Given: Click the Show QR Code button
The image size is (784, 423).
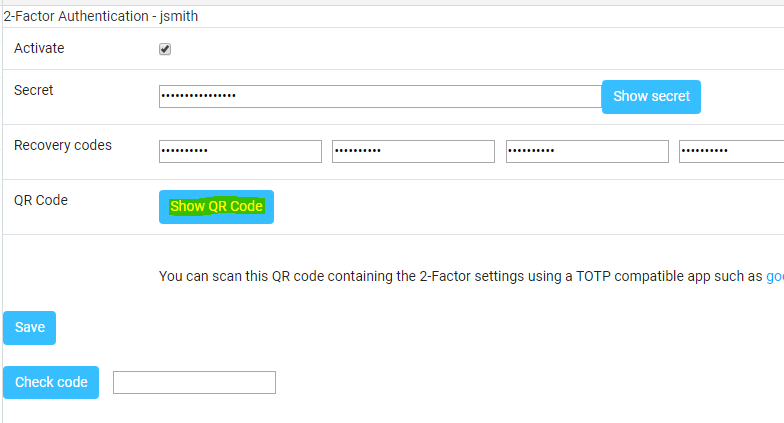Looking at the screenshot, I should coord(216,207).
